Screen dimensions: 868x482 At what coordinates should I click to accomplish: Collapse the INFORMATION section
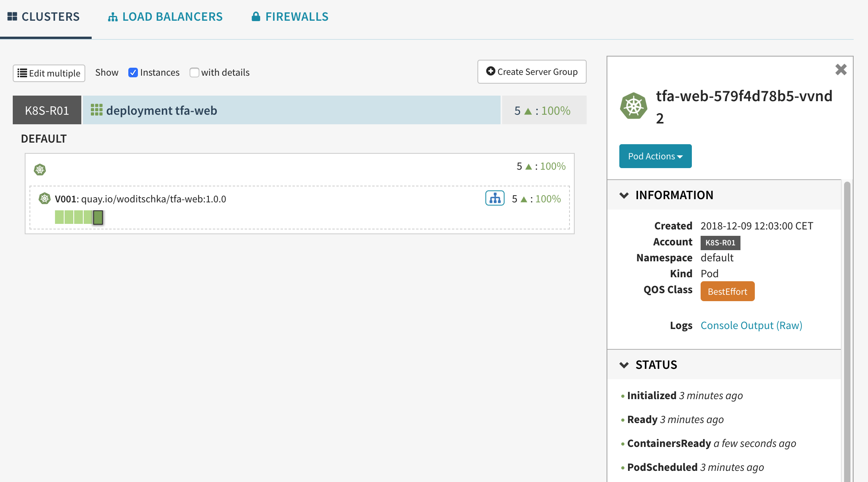[624, 195]
